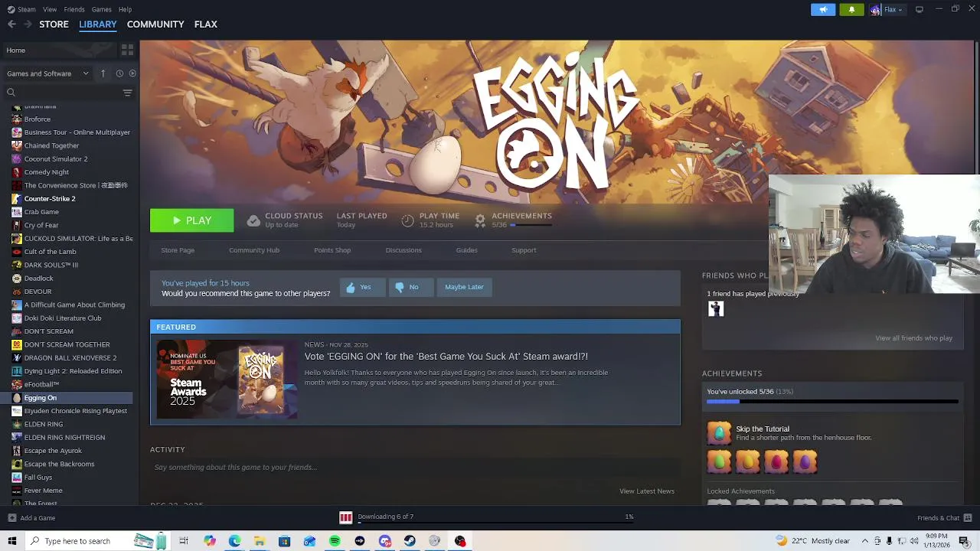This screenshot has width=980, height=551.
Task: Click the downloads manager icon
Action: pyautogui.click(x=345, y=517)
